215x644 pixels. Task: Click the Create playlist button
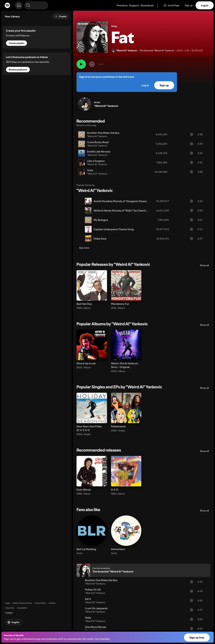click(x=17, y=43)
